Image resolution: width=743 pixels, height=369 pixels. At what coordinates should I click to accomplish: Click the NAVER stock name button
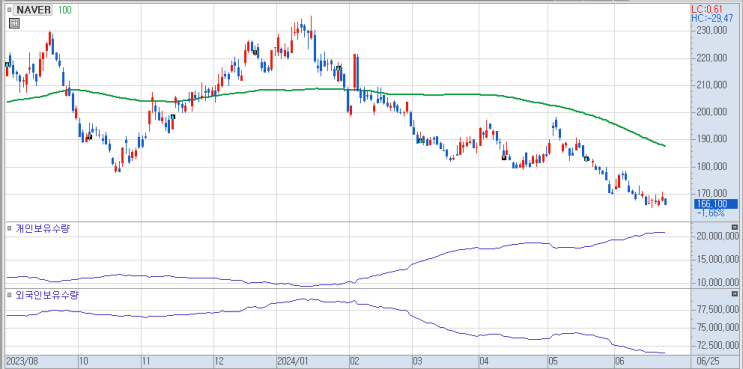click(34, 10)
